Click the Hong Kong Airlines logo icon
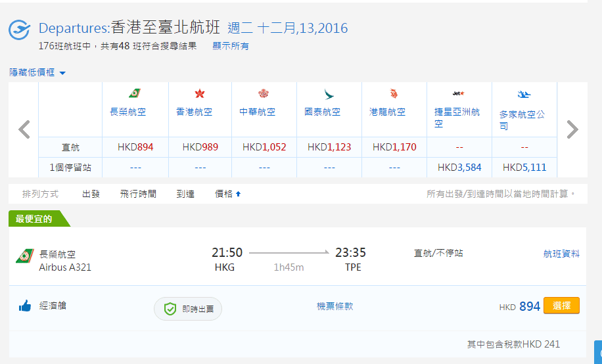 [200, 94]
